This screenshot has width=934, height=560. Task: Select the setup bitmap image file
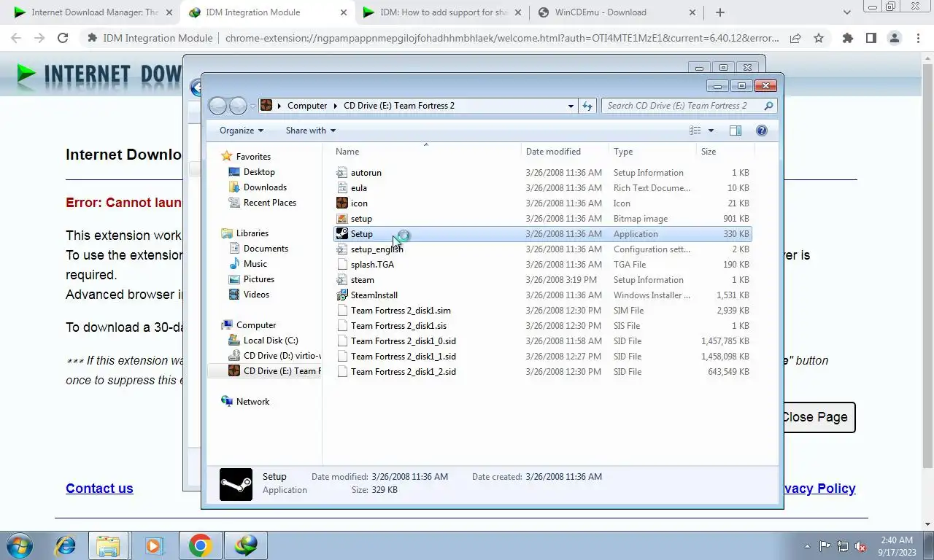pyautogui.click(x=542, y=219)
